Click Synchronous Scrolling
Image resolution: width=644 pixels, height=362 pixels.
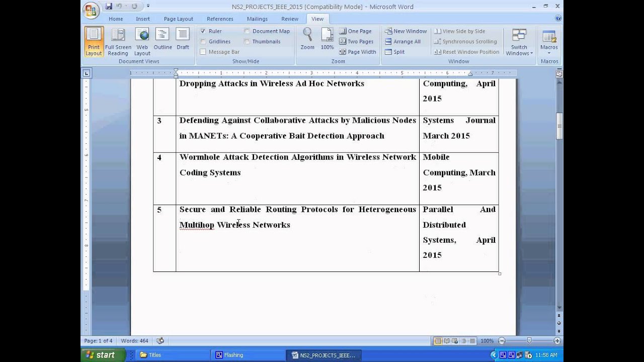tap(465, 42)
